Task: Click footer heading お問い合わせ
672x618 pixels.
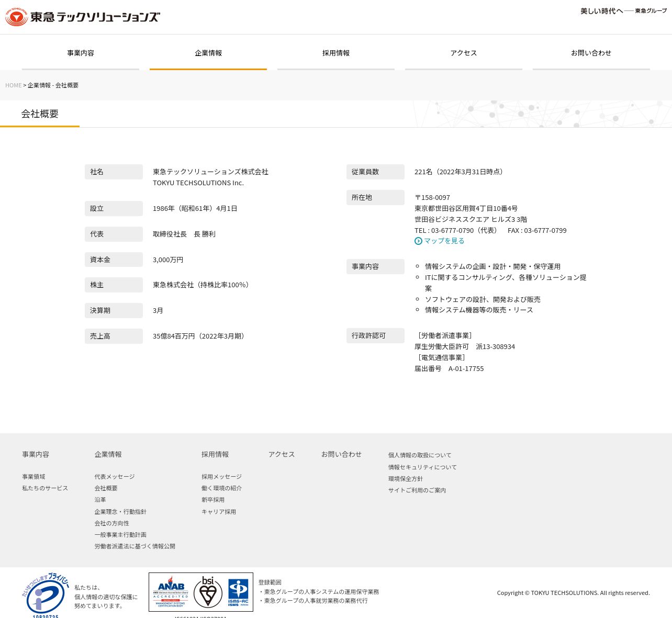Action: pos(341,455)
